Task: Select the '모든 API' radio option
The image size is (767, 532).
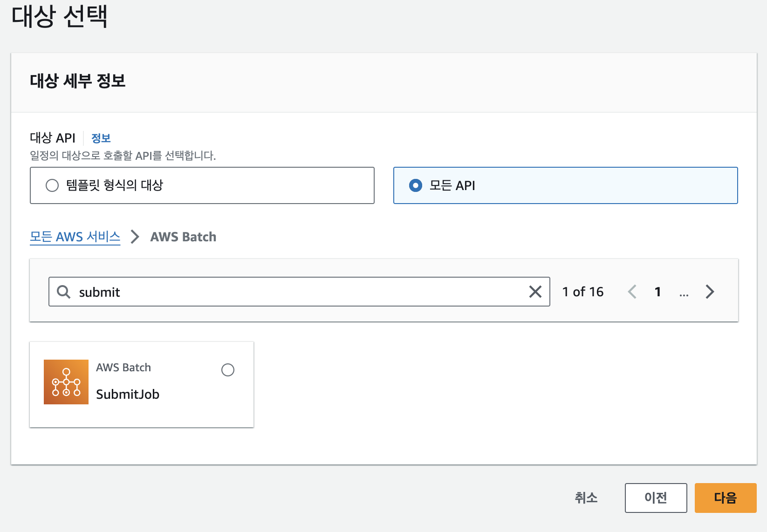Action: (416, 185)
